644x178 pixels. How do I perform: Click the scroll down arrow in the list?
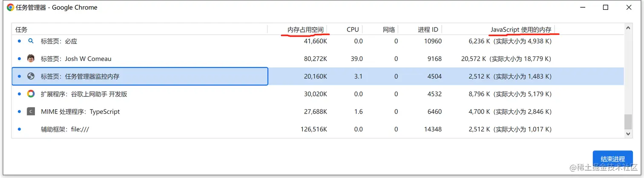(628, 134)
